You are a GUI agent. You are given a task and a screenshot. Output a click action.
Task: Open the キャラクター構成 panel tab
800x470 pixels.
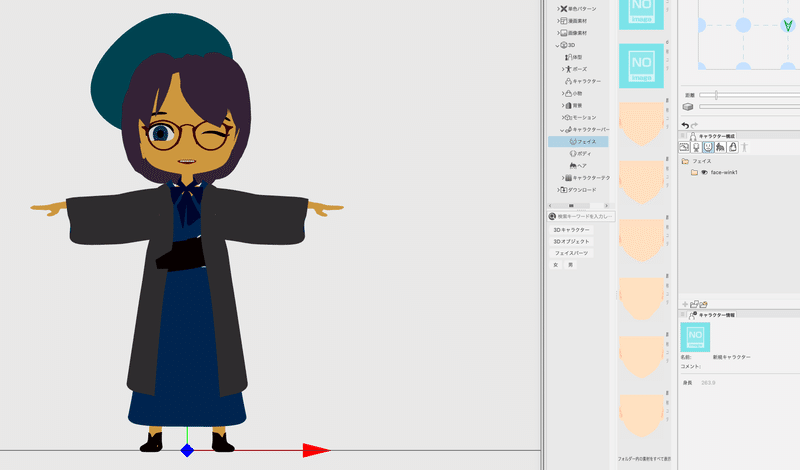pyautogui.click(x=712, y=136)
